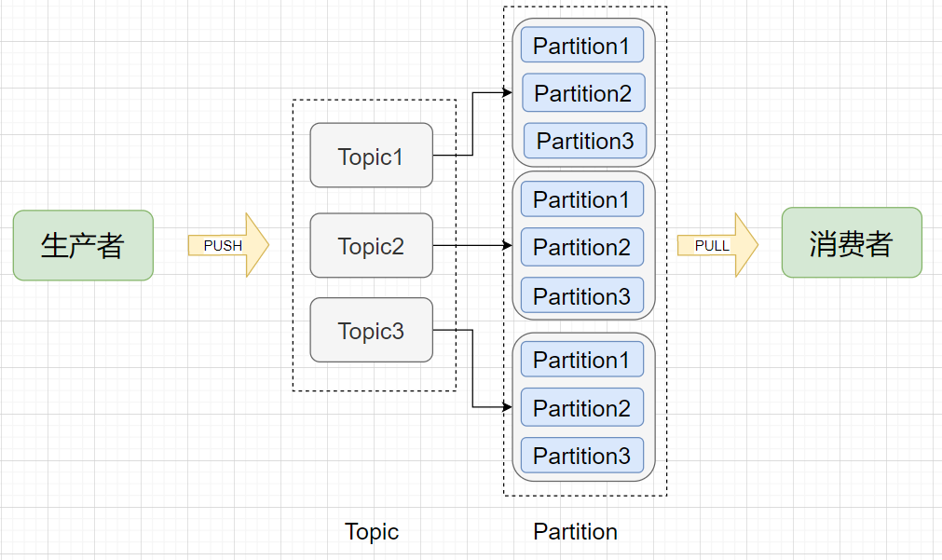The width and height of the screenshot is (942, 560).
Task: Click Partition2 in the bottom partition group
Action: point(581,408)
